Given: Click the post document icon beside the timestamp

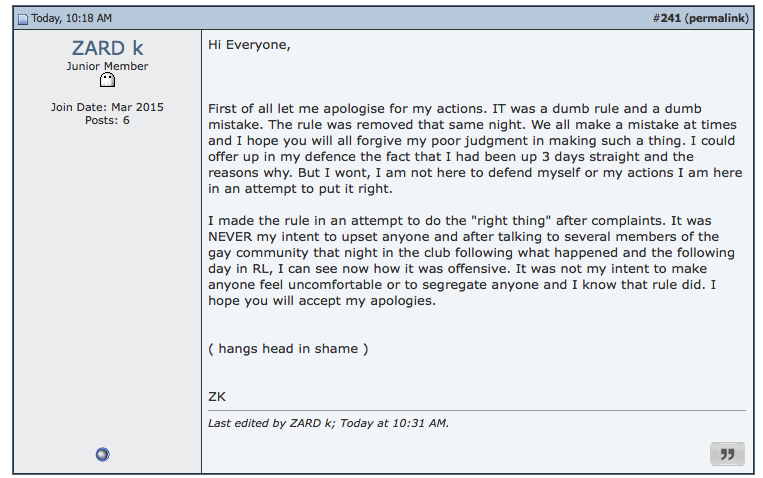Looking at the screenshot, I should coord(23,19).
